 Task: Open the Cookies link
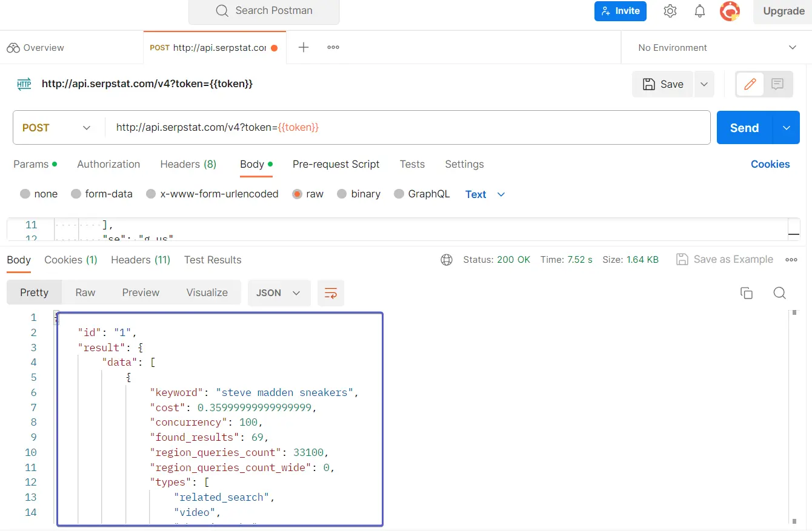tap(770, 164)
